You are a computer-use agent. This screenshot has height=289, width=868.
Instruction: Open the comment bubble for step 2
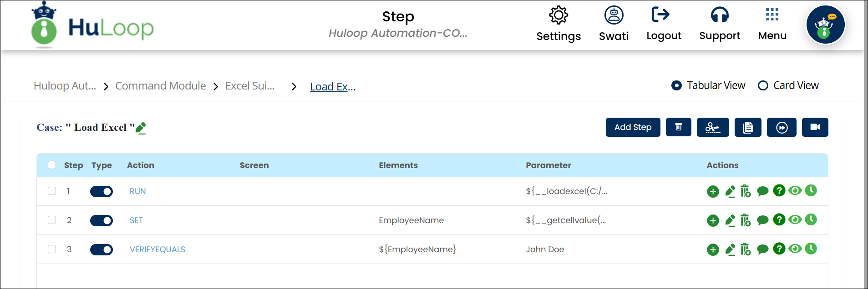tap(762, 221)
